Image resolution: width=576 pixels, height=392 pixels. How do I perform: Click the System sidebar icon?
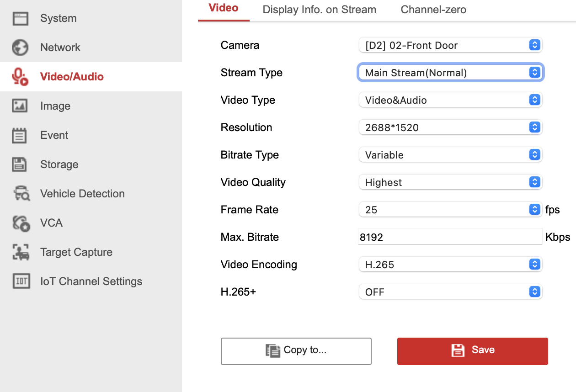[20, 18]
